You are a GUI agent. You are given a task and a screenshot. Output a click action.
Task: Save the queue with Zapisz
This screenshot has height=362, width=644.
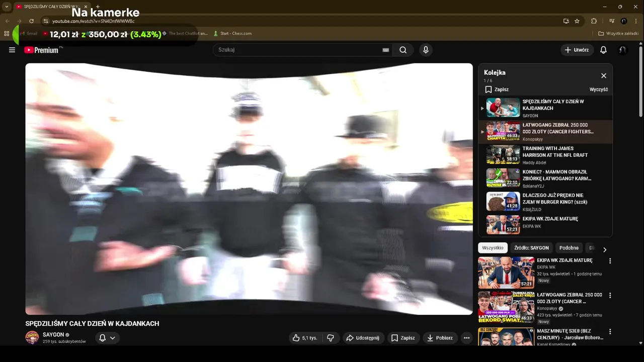click(497, 89)
